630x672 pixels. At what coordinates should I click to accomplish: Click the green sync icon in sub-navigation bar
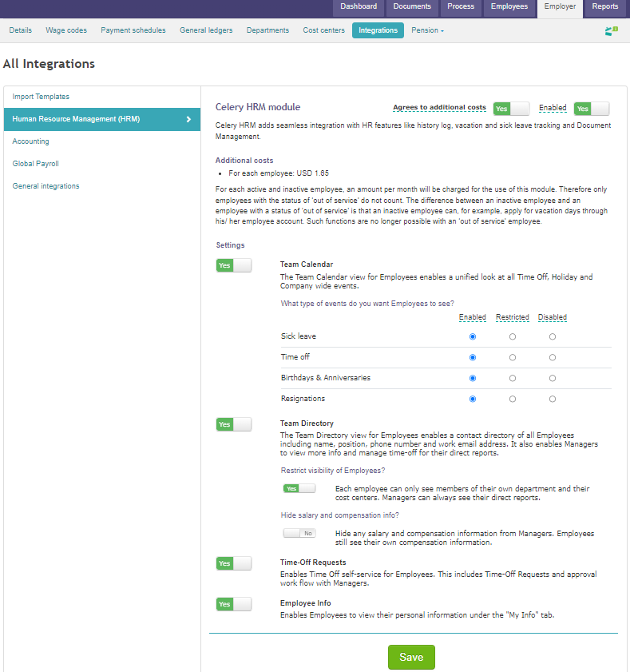[x=611, y=31]
